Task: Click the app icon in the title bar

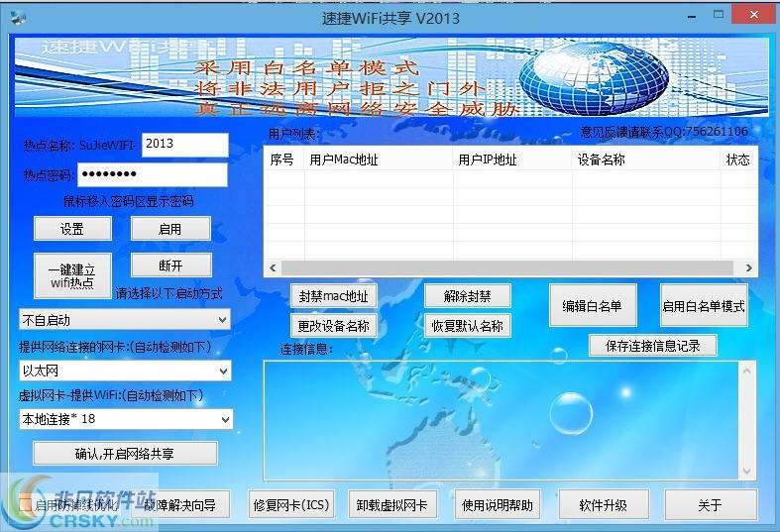Action: (x=18, y=18)
